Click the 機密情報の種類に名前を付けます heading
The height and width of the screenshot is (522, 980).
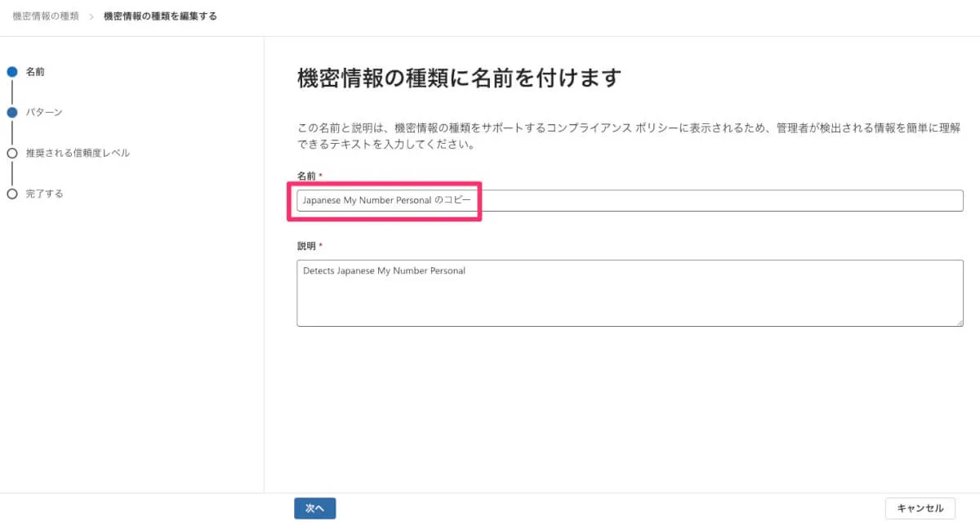(459, 78)
